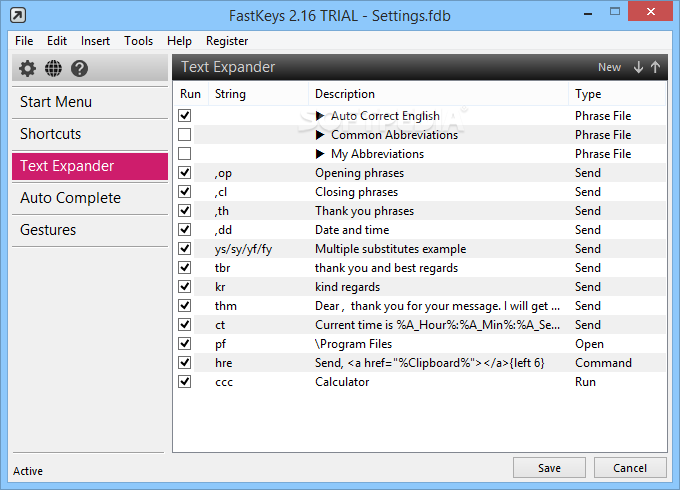Click the 'Current time is' description
The image size is (680, 490).
tap(437, 325)
